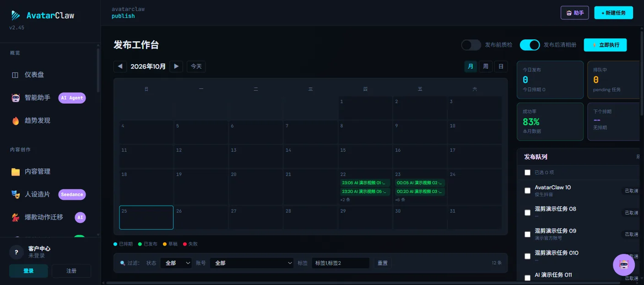Open 内容管理 folder icon
This screenshot has width=644, height=285.
click(16, 171)
